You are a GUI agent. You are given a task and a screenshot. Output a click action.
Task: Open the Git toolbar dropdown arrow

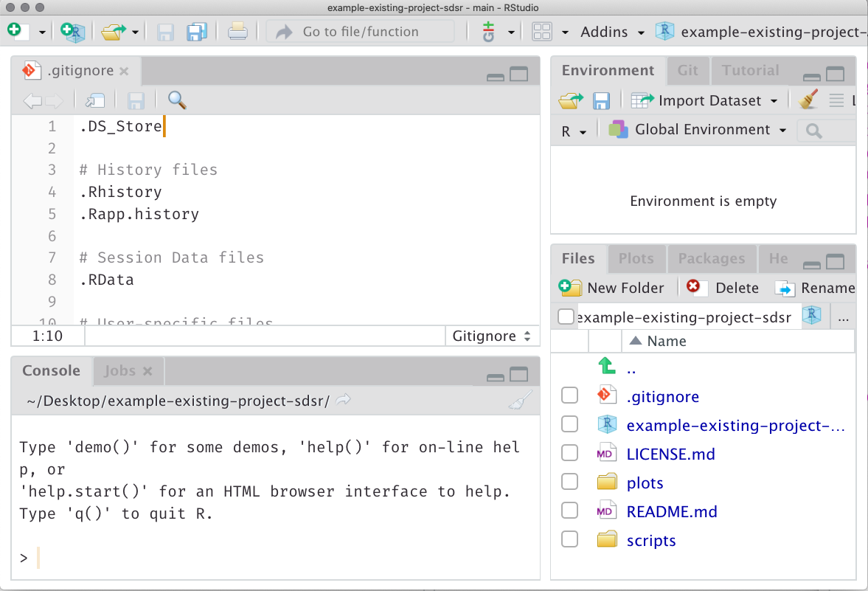pyautogui.click(x=511, y=32)
